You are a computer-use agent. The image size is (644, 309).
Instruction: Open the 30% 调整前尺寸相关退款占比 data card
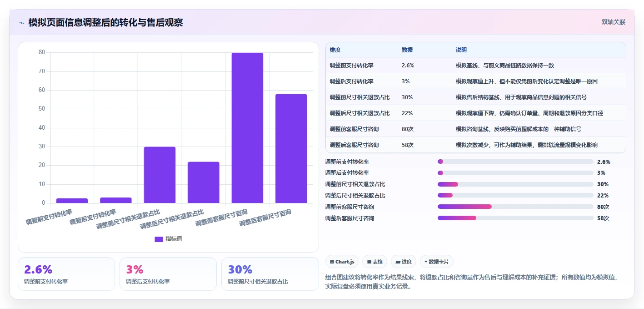[270, 274]
